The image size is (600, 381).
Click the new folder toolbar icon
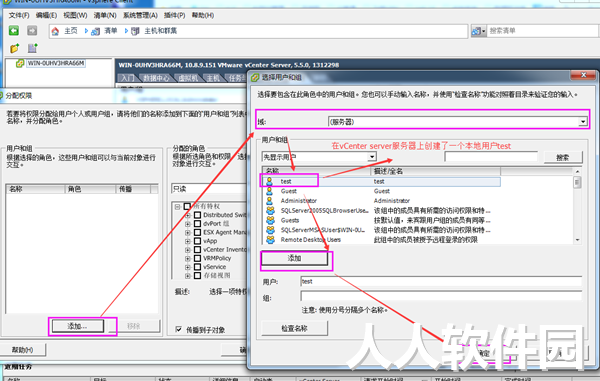(x=15, y=48)
